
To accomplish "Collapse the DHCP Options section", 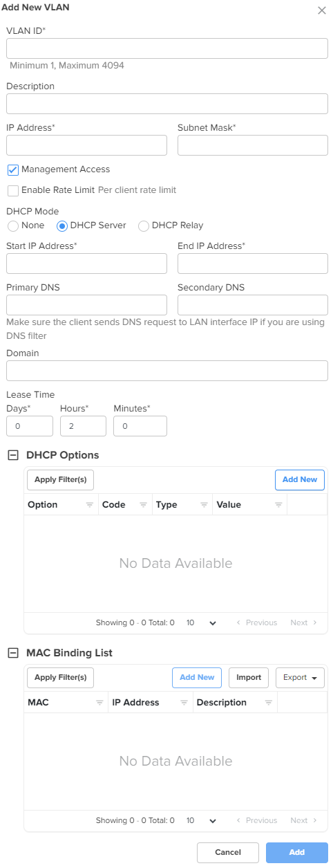I will coord(12,455).
